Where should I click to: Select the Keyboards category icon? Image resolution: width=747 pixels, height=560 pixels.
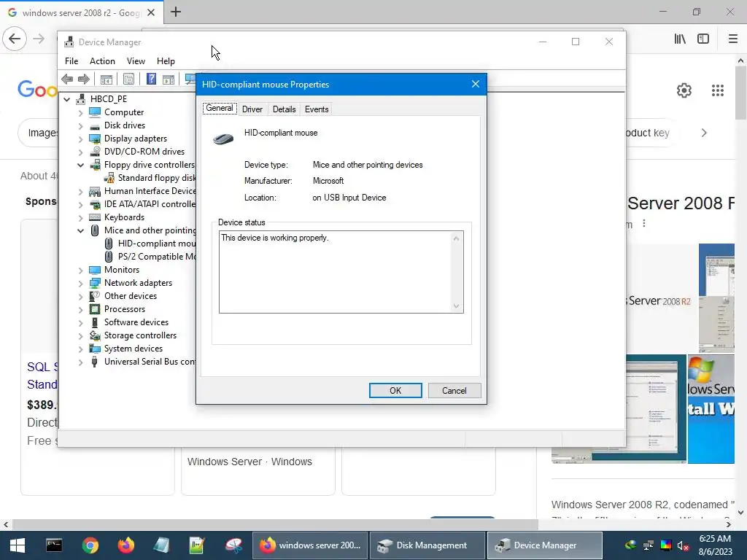click(x=95, y=217)
